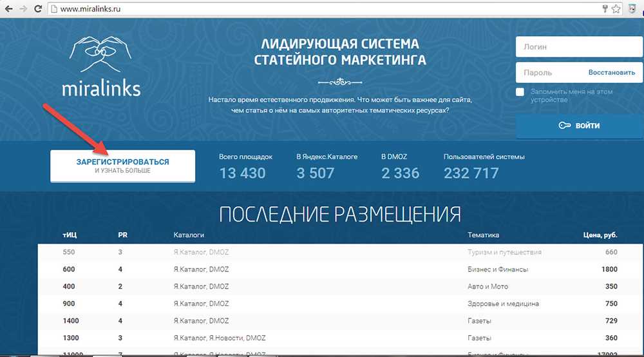Click the page info icon before the URL
Screen dimensions: 644x357
(53, 10)
